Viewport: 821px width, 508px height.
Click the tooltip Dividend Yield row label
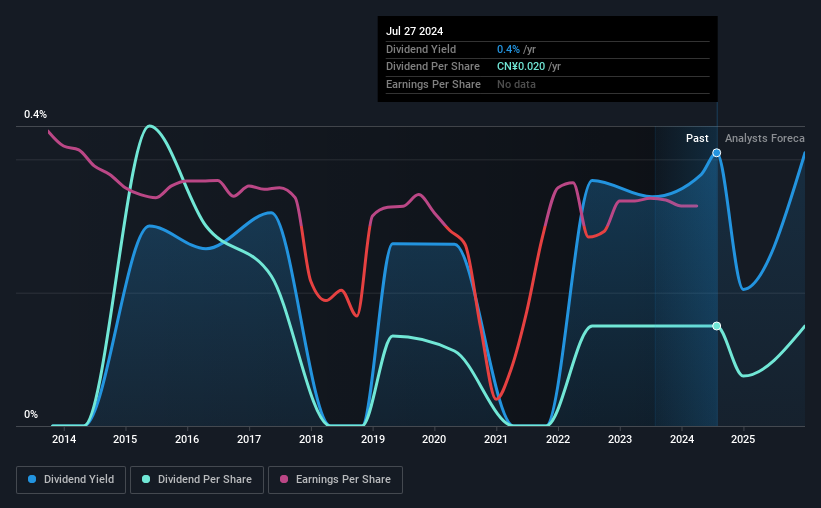point(421,49)
